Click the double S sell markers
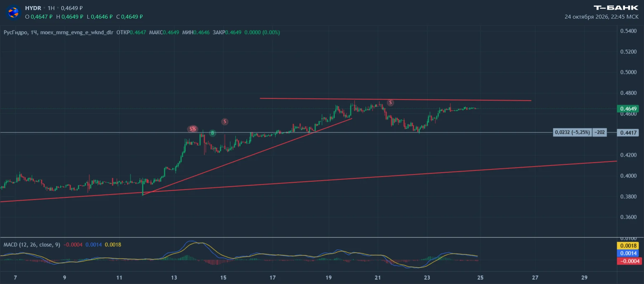Screen dimensions: 644x284 (x=193, y=129)
